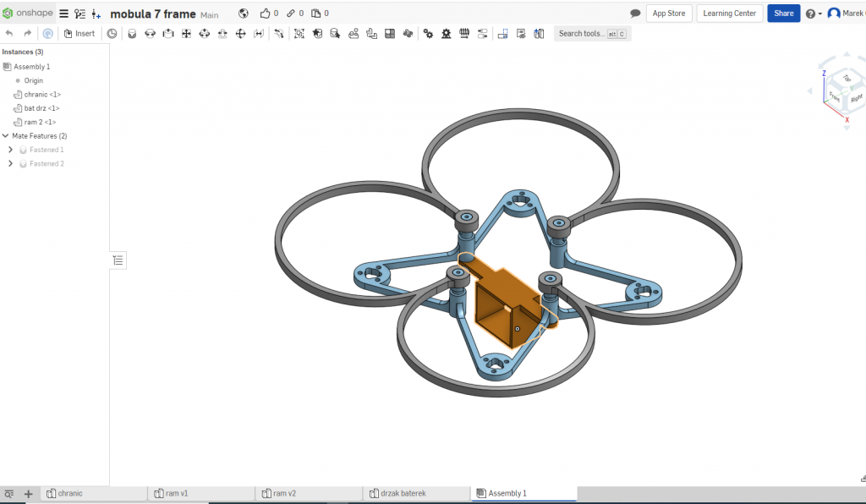Toggle the side panel list icon
This screenshot has width=866, height=504.
[118, 260]
